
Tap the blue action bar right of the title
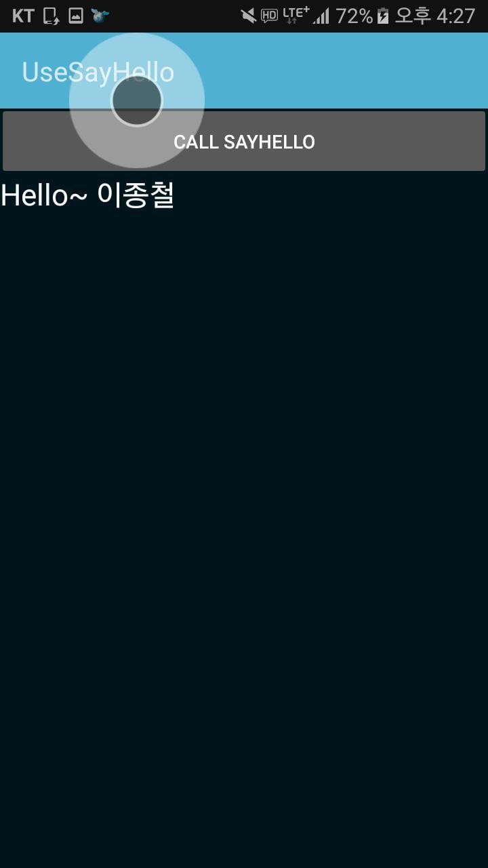(331, 71)
